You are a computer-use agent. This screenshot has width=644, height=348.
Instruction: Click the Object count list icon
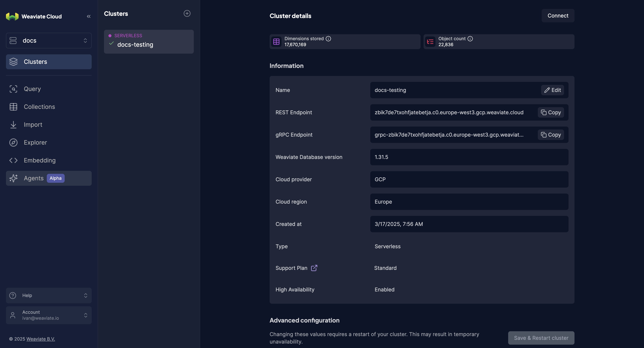tap(430, 42)
